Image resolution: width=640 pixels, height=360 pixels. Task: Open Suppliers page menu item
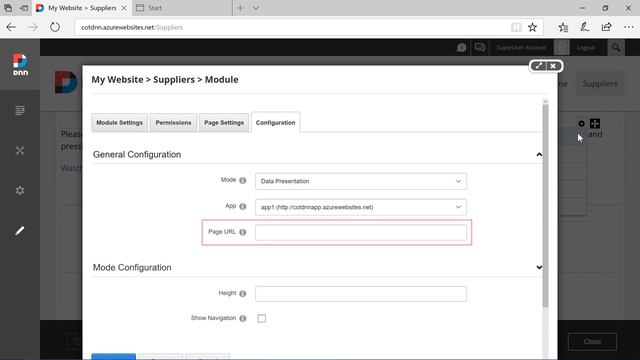coord(600,84)
